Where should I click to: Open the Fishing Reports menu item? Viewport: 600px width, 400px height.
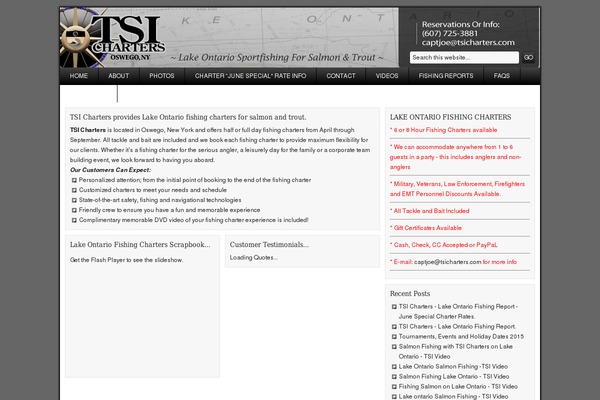pos(446,76)
